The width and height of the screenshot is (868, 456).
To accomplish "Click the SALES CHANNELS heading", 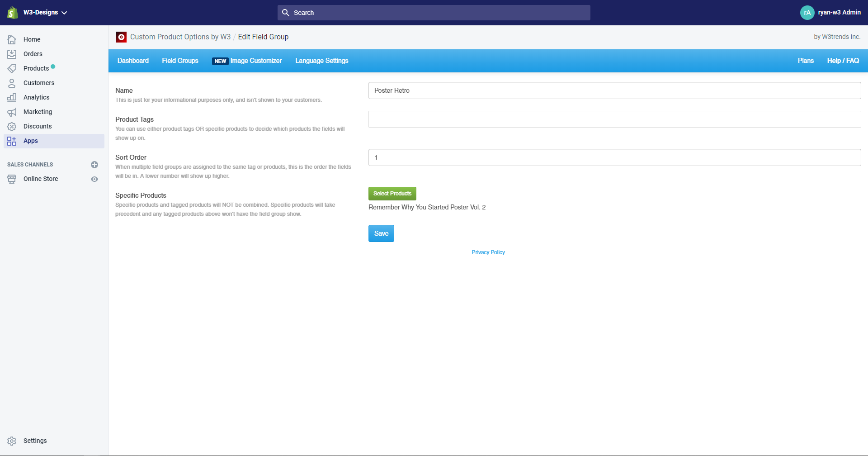I will coord(30,165).
